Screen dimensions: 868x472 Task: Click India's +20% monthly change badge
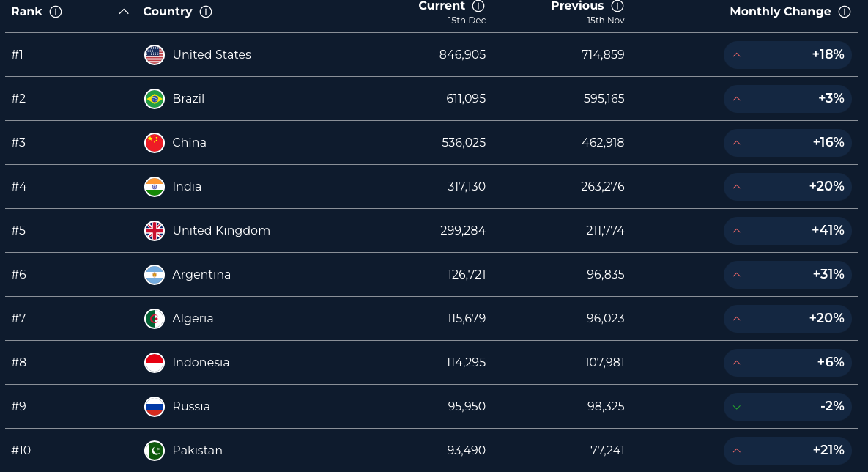(787, 187)
